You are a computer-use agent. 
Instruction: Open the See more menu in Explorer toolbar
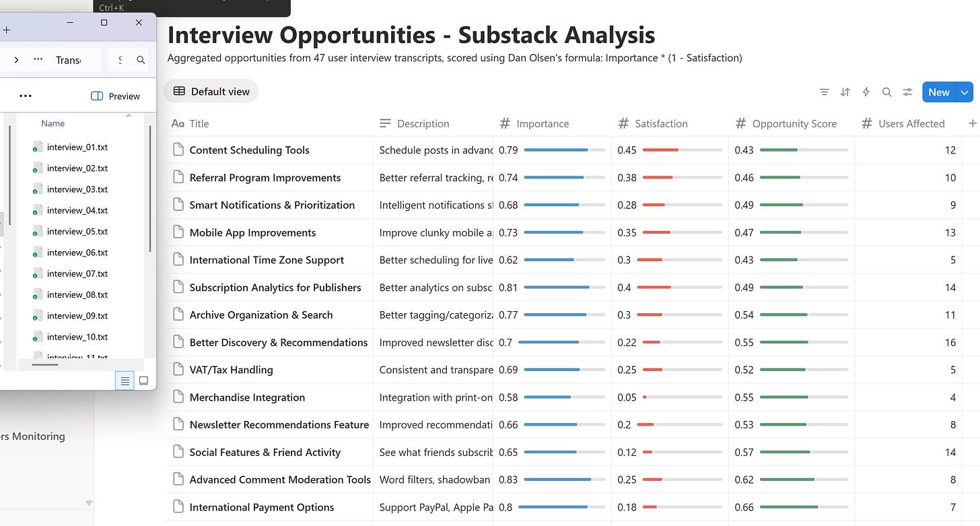pyautogui.click(x=26, y=96)
